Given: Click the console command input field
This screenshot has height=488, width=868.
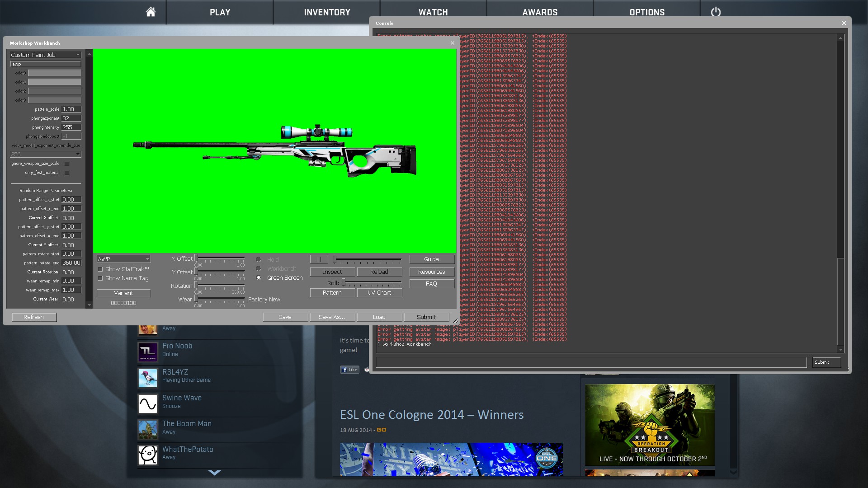Looking at the screenshot, I should coord(591,362).
